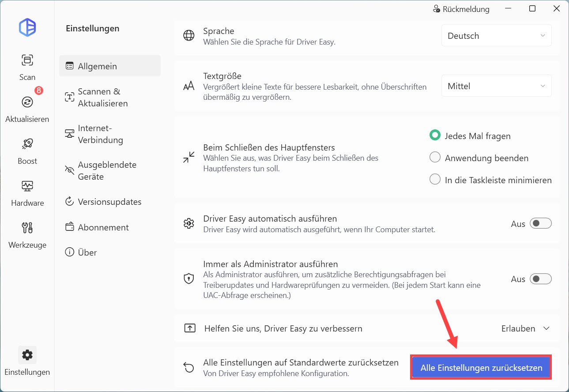Screen dimensions: 569x392
Task: Click the Allgemein list icon
Action: pyautogui.click(x=70, y=66)
